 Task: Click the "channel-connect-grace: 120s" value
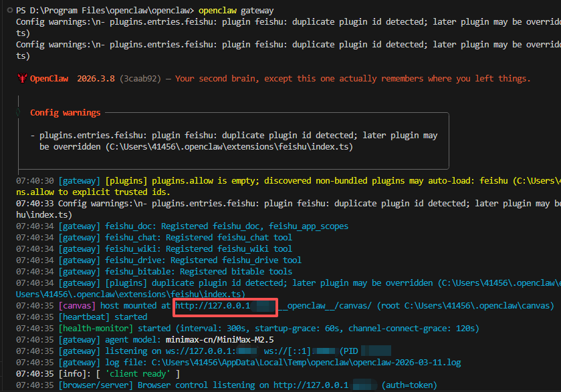[411, 329]
